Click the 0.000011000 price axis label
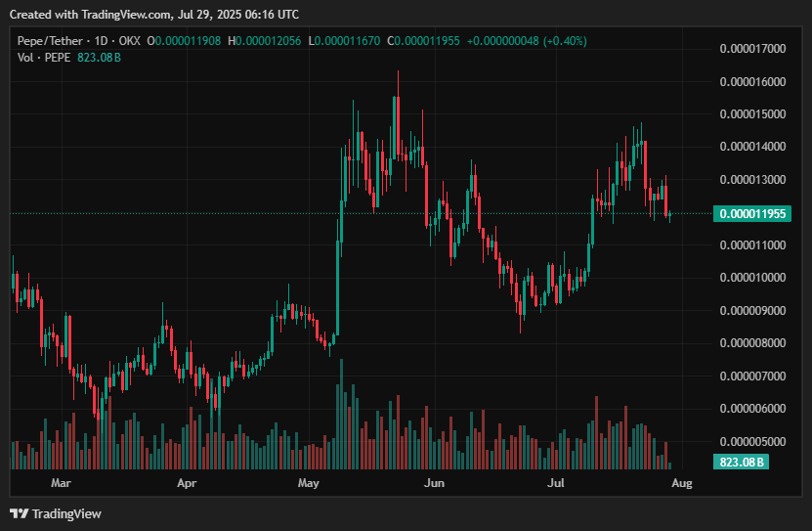The height and width of the screenshot is (531, 812). (x=752, y=245)
